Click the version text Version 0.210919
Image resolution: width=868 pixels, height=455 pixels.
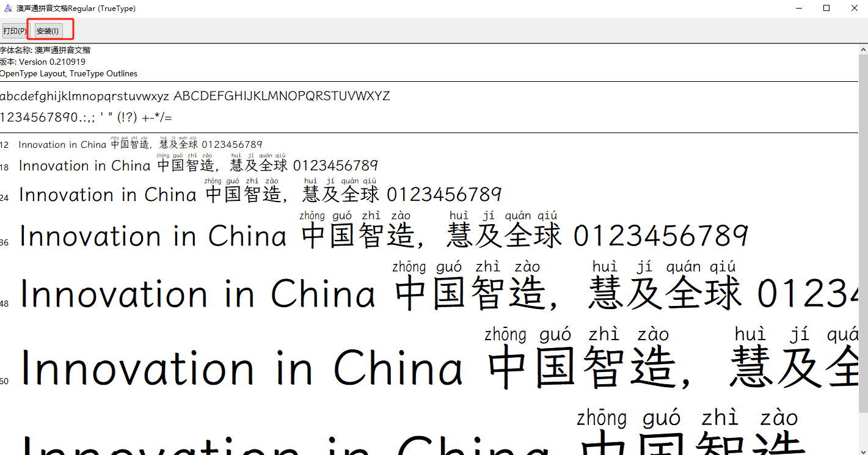[x=52, y=62]
